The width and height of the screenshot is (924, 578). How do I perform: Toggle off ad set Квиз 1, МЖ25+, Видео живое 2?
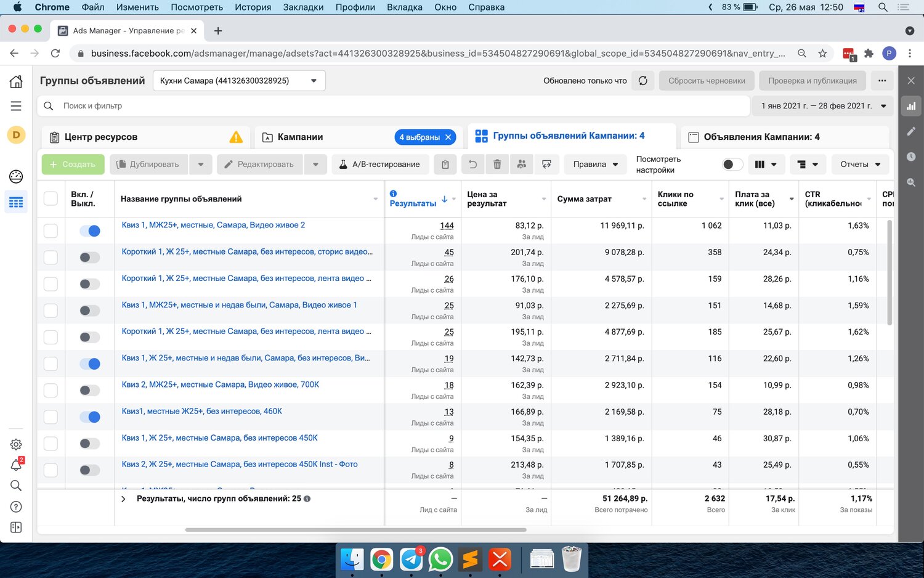90,231
